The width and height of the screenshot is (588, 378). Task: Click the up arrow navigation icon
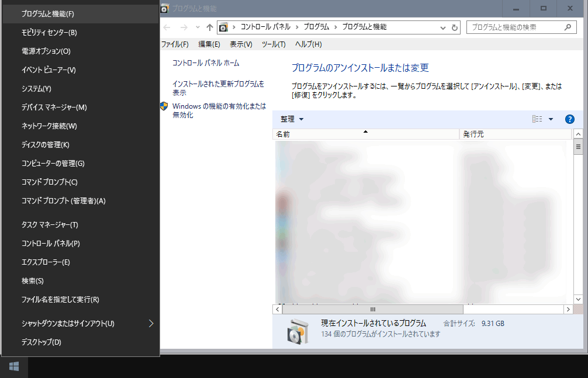click(210, 27)
